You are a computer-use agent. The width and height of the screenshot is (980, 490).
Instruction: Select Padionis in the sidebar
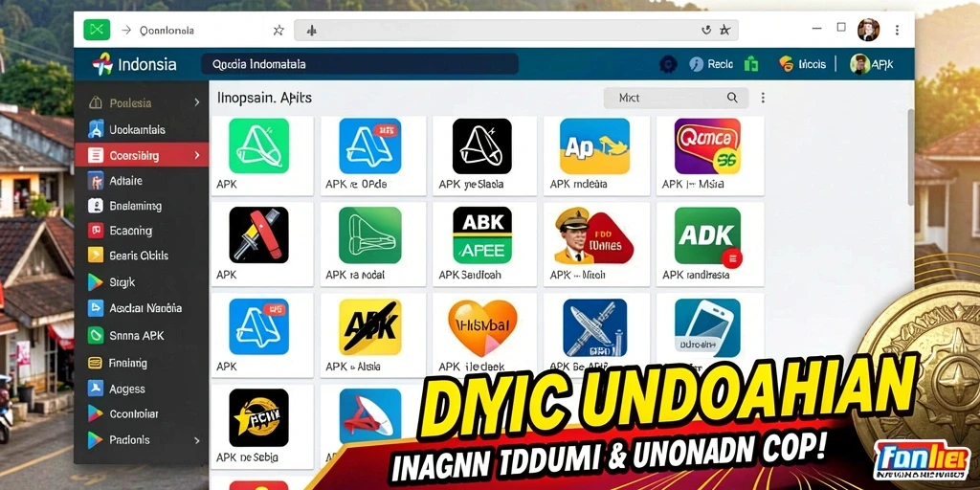142,440
